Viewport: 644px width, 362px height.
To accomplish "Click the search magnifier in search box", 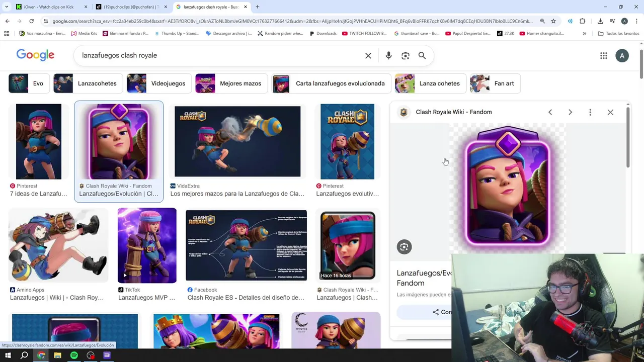I will [x=422, y=56].
